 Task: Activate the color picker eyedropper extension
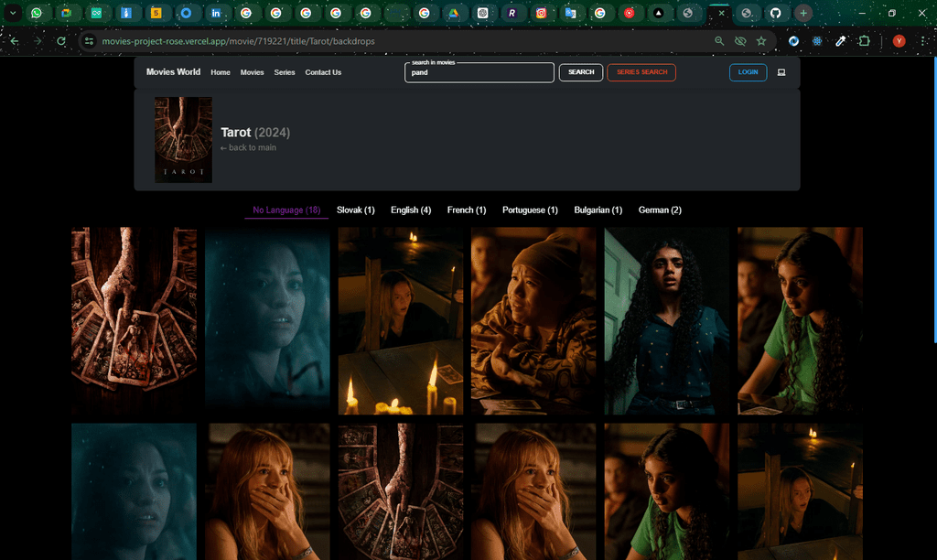tap(841, 41)
